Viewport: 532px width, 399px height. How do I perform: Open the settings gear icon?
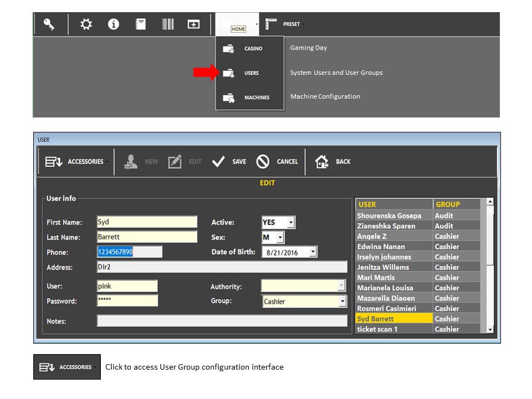coord(86,24)
